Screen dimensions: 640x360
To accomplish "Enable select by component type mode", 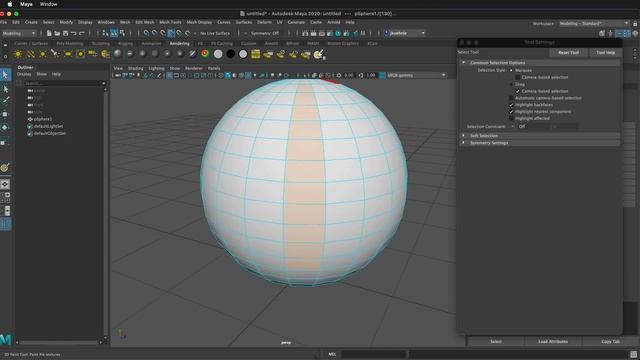I will (x=122, y=33).
